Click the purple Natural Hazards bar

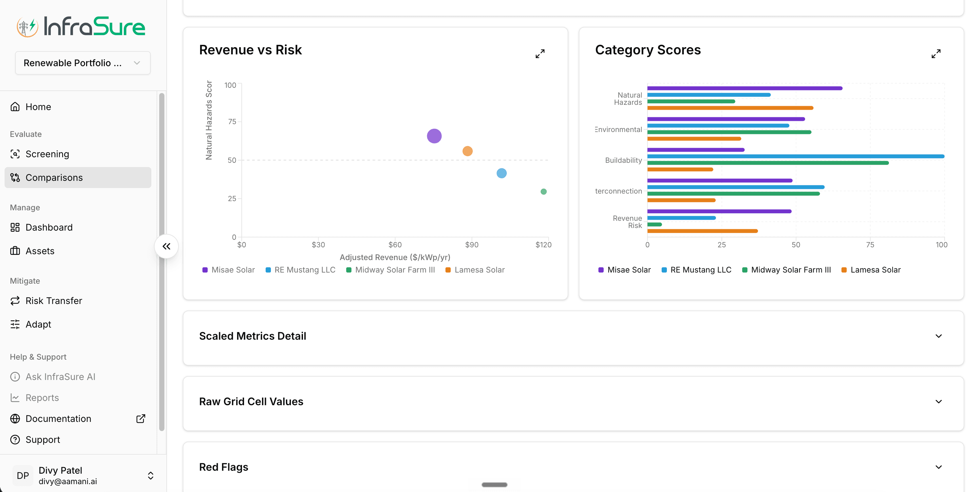745,88
